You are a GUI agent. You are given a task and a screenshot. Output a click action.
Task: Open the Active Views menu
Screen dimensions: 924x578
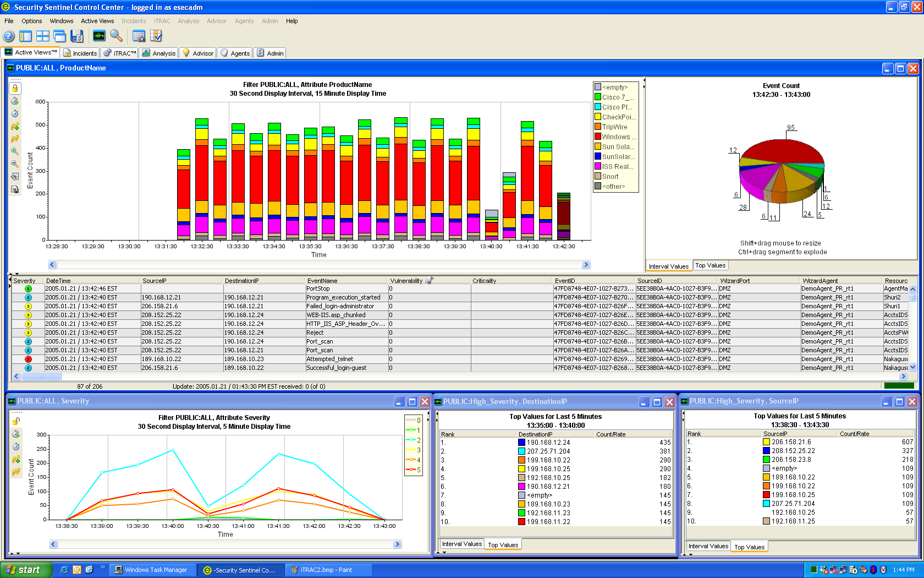(97, 21)
